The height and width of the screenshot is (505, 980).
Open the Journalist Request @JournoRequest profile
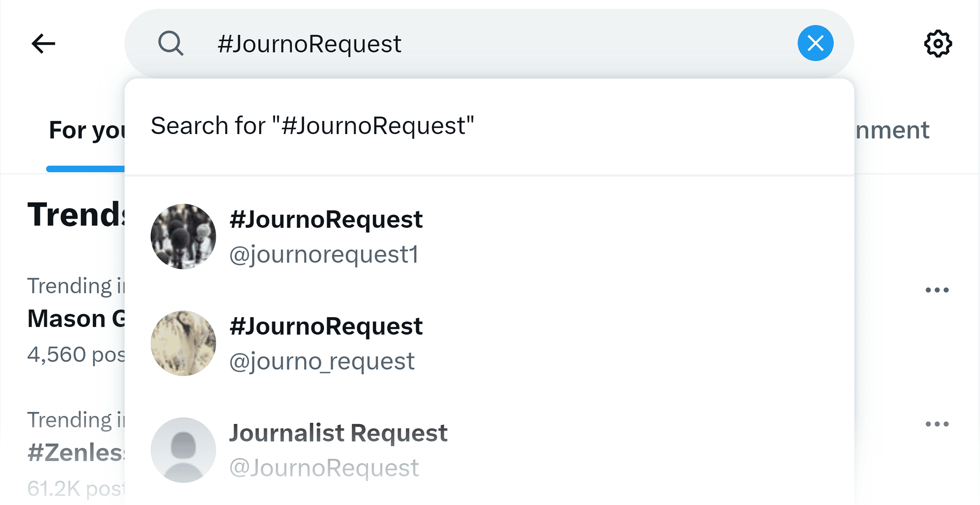[338, 432]
